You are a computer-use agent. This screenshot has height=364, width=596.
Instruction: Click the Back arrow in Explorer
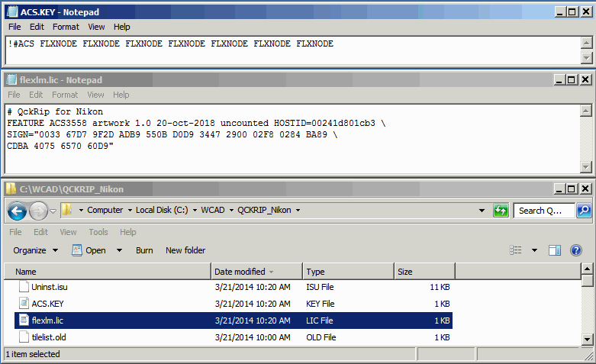click(x=17, y=211)
